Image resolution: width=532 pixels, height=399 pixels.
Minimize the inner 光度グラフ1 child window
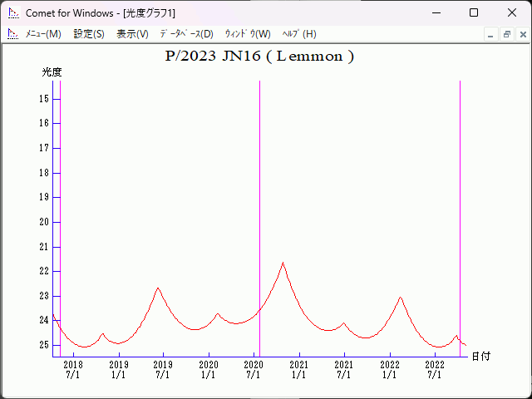pos(491,34)
